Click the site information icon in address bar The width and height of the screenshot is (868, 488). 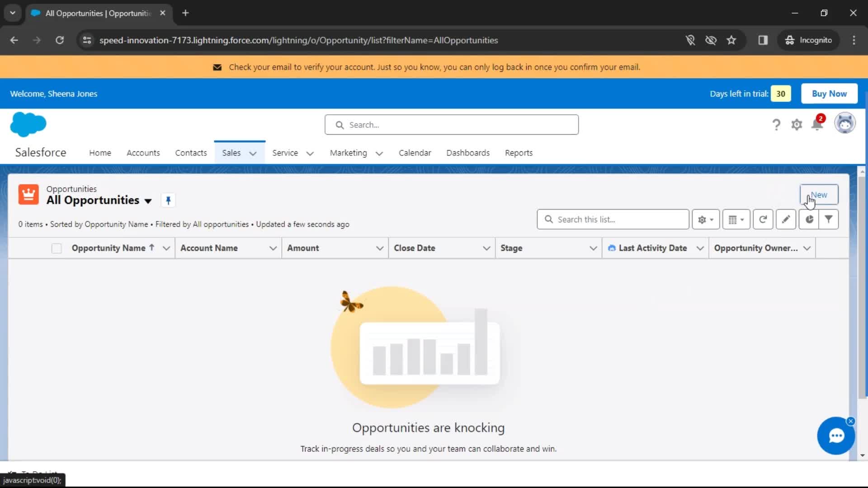tap(87, 40)
